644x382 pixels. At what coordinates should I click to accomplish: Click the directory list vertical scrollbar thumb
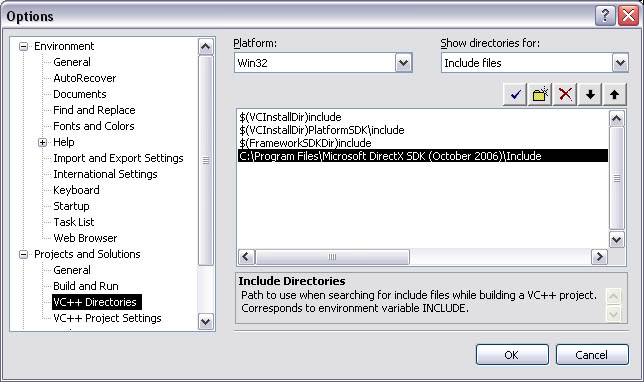pos(616,178)
